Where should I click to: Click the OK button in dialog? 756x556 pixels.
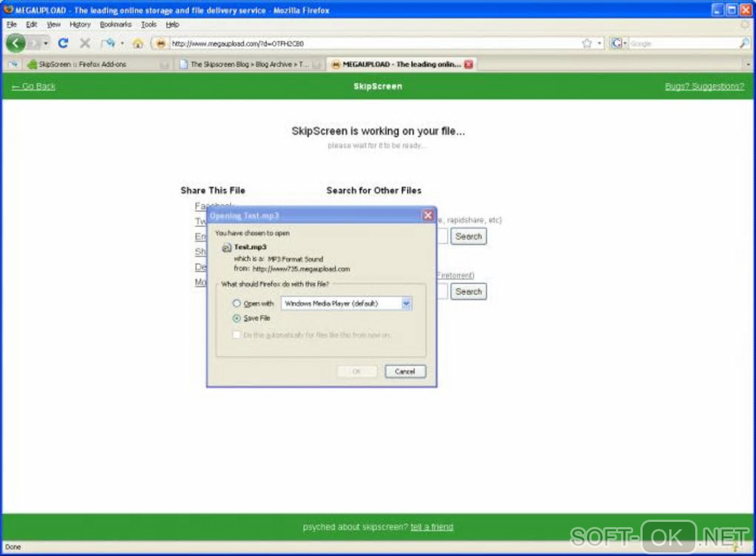(357, 371)
